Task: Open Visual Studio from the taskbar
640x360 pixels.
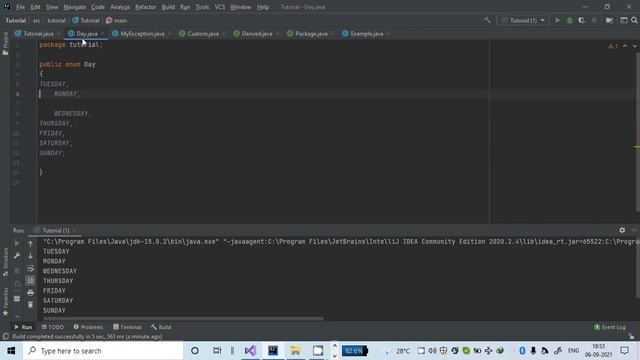Action: (250, 351)
